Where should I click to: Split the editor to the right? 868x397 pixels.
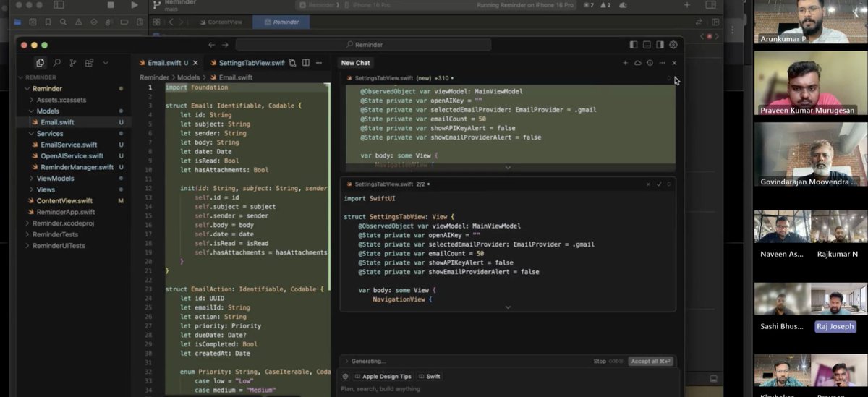click(306, 63)
